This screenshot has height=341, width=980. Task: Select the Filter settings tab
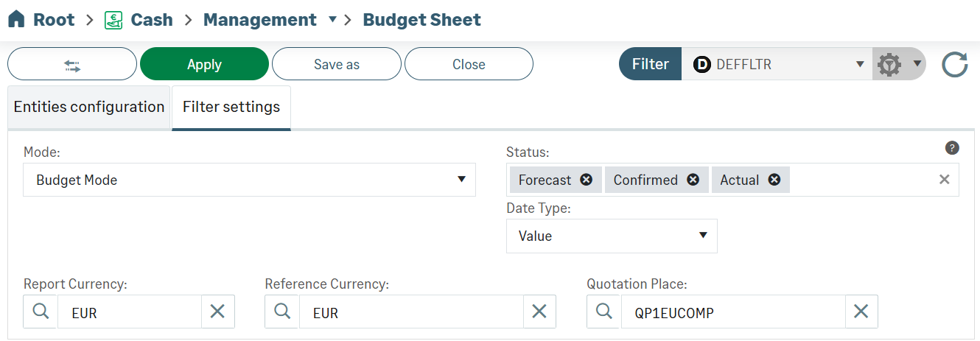[x=231, y=107]
